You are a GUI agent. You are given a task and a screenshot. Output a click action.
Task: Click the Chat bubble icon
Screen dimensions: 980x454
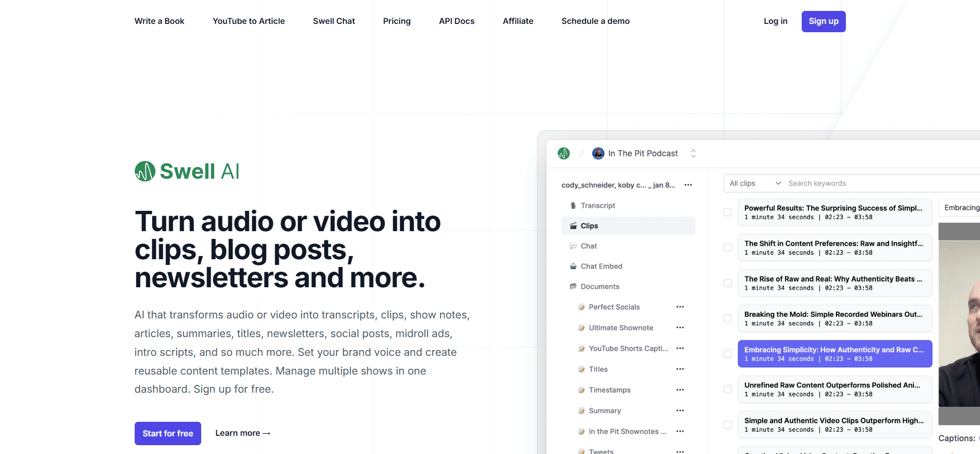(573, 246)
